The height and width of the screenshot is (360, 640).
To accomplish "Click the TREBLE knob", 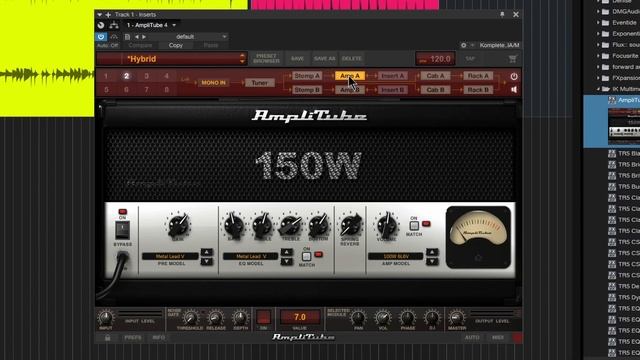I will point(290,225).
